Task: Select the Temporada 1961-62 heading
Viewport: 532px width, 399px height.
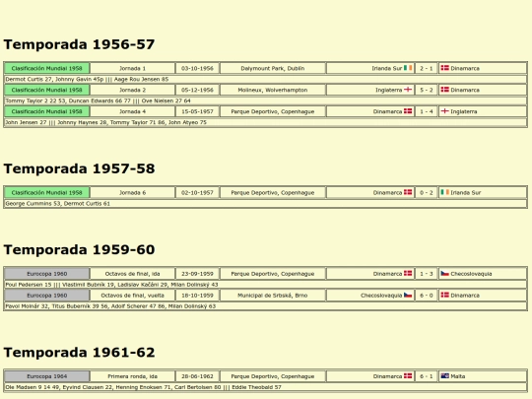Action: click(x=79, y=352)
